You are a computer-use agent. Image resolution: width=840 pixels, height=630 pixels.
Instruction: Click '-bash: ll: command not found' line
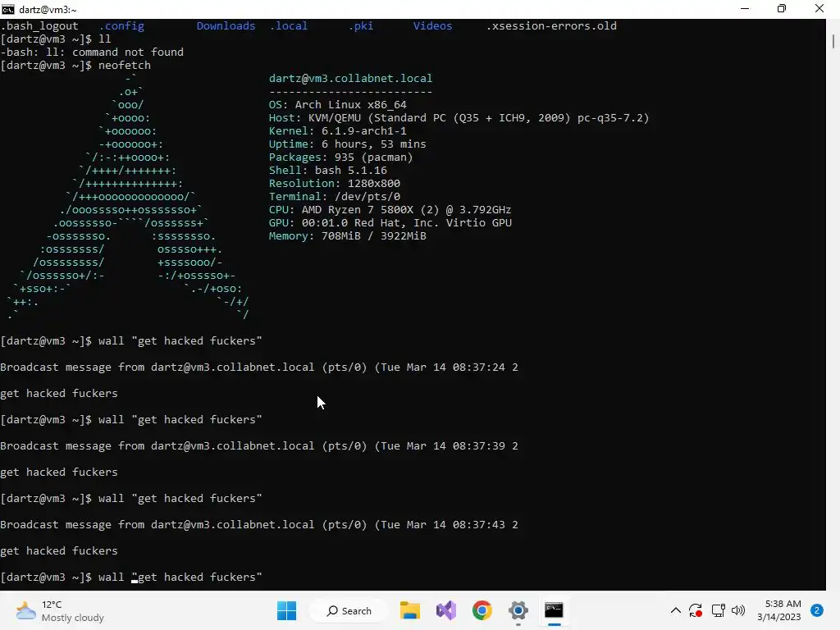coord(92,52)
